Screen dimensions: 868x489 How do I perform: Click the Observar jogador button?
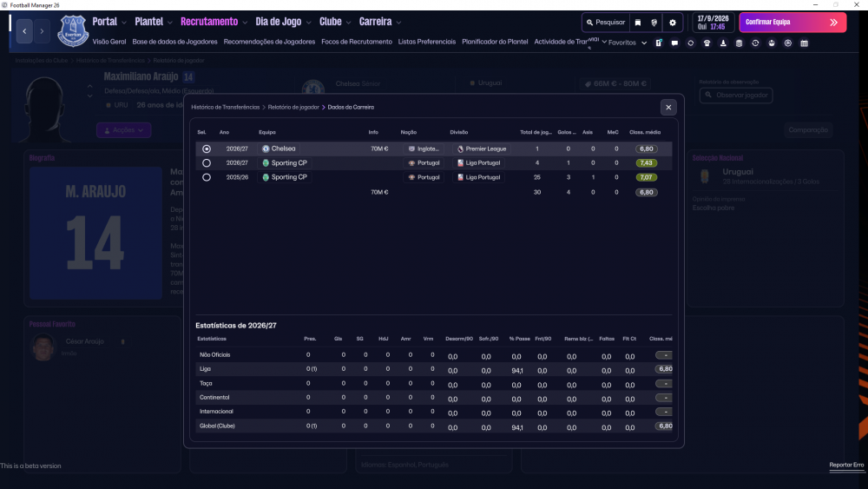(736, 96)
